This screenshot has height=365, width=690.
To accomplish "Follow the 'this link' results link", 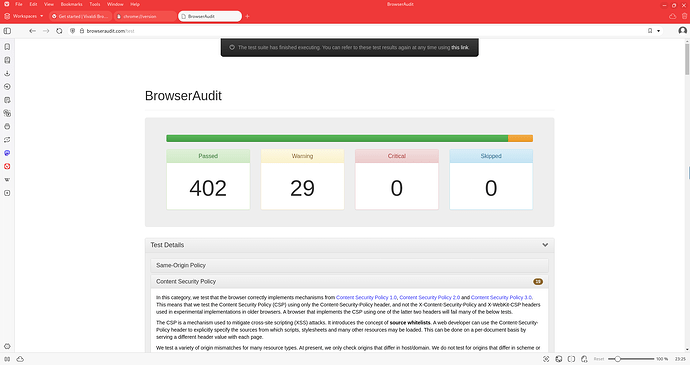I will click(460, 48).
